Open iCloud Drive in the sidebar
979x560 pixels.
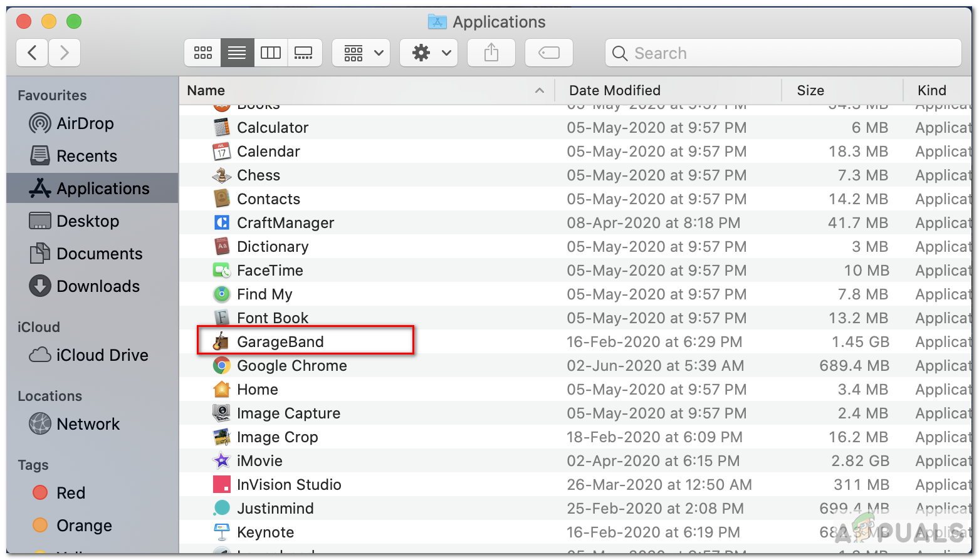coord(92,355)
